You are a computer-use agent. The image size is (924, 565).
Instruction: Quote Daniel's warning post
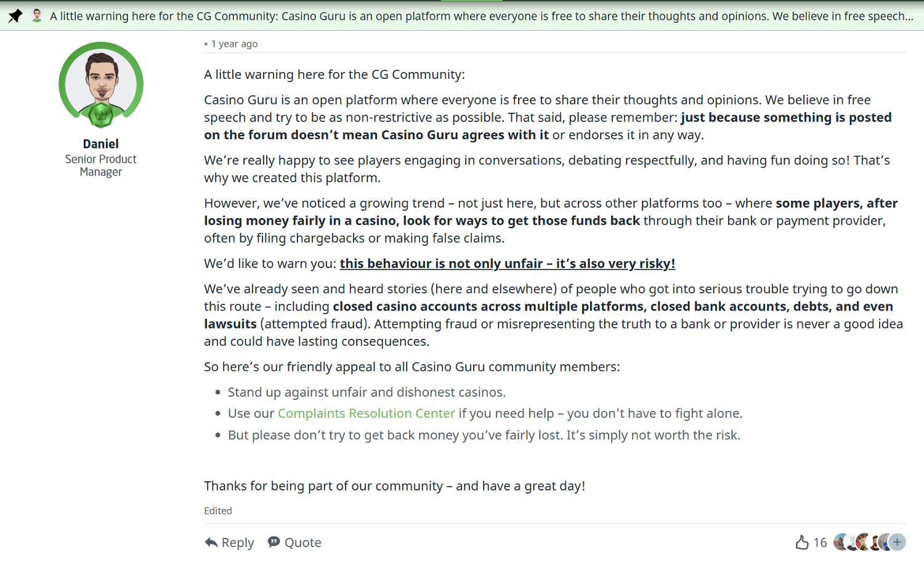(294, 543)
